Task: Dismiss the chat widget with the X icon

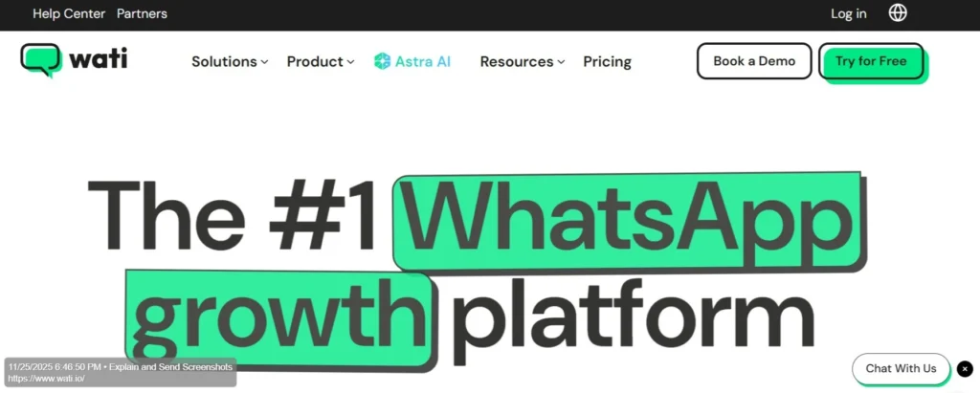Action: (965, 369)
